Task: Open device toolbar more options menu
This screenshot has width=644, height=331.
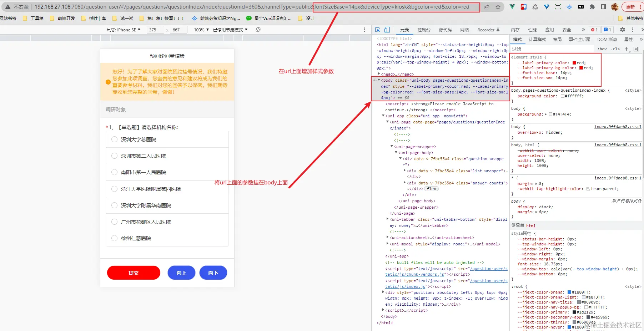Action: click(x=364, y=30)
